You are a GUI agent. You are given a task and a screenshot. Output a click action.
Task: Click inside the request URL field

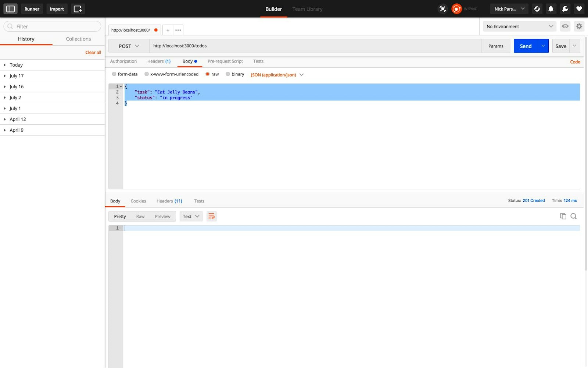257,46
